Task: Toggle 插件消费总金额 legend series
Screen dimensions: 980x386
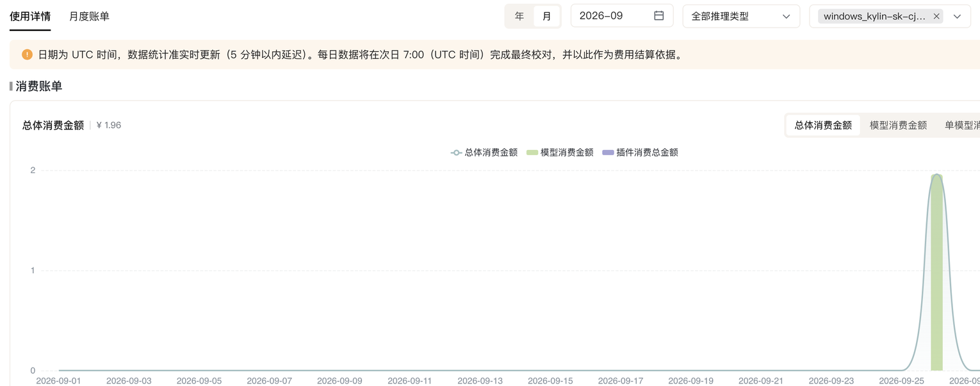Action: 641,153
